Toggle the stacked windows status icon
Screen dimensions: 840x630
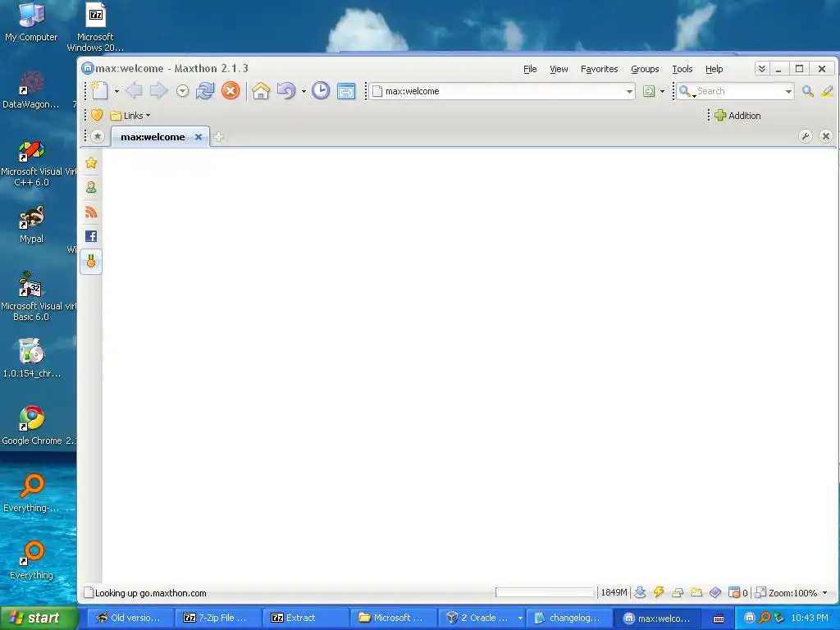click(x=678, y=592)
